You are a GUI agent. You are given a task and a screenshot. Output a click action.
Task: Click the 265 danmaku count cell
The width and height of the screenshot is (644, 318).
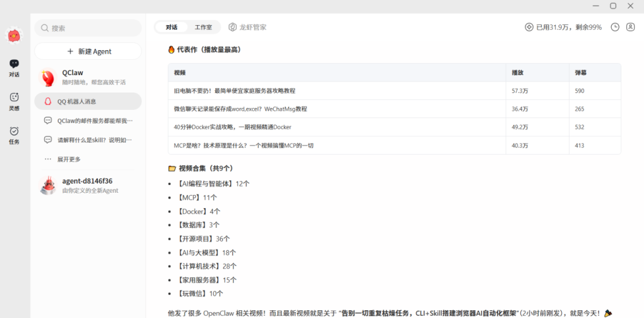click(580, 109)
